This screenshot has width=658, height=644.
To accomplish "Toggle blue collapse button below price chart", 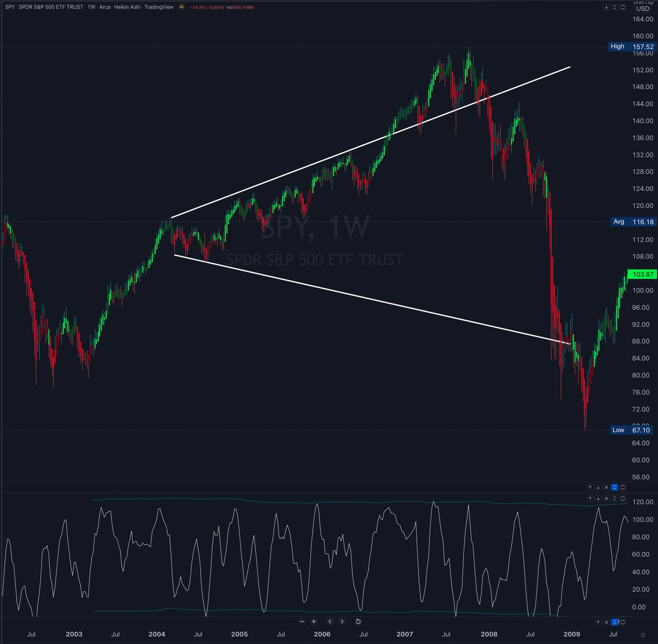I will 614,487.
